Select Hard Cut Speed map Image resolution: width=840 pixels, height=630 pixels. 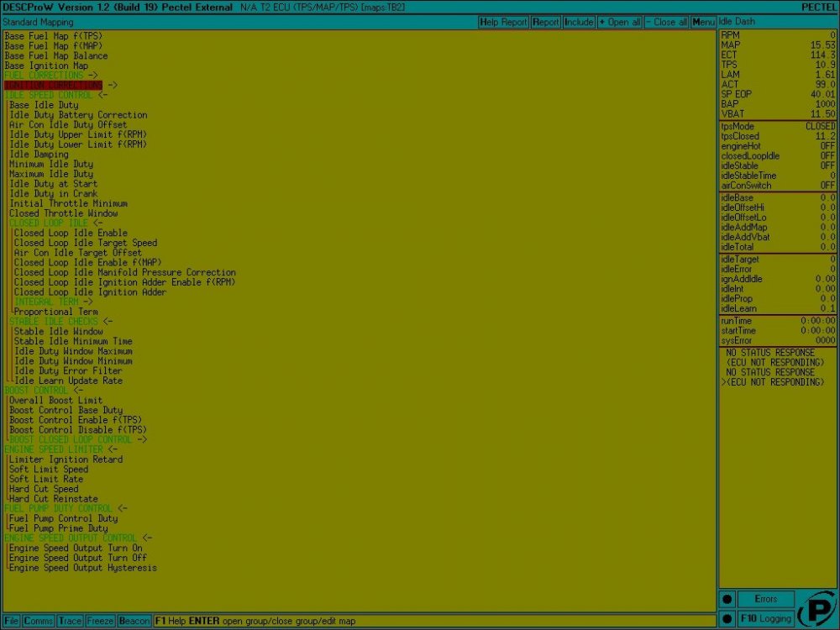coord(44,489)
